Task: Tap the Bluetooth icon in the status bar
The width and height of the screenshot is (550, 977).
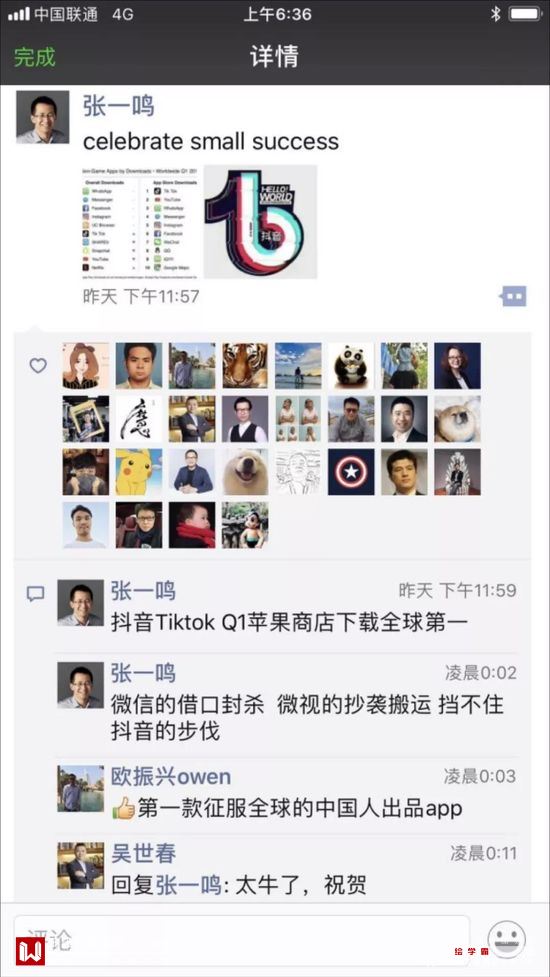Action: coord(495,14)
